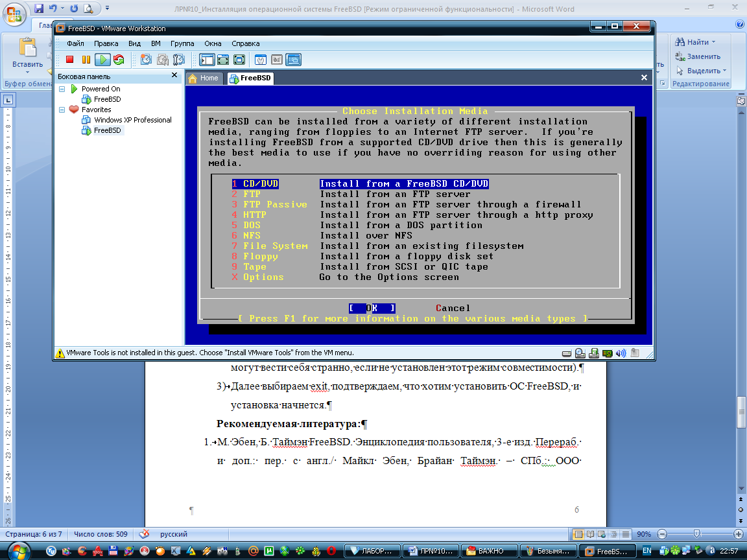747x560 pixels.
Task: Click the Console view icon in VMware toolbar
Action: pyautogui.click(x=294, y=60)
